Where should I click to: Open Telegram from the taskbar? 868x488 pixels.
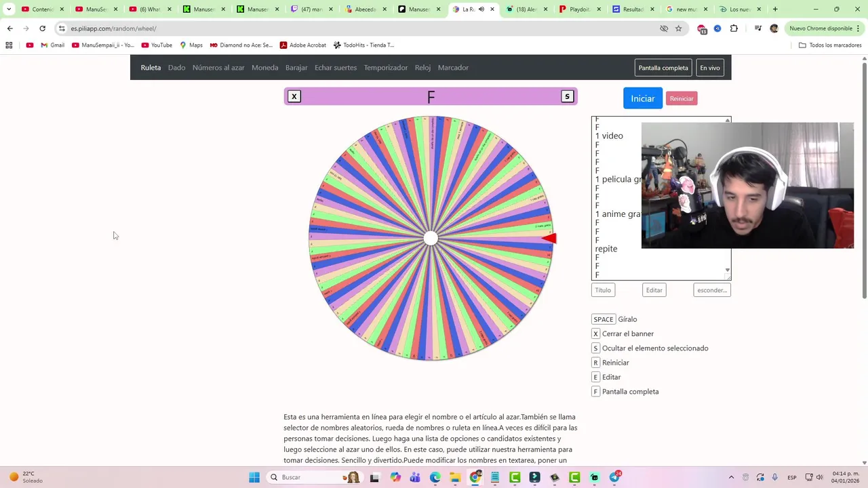[614, 477]
